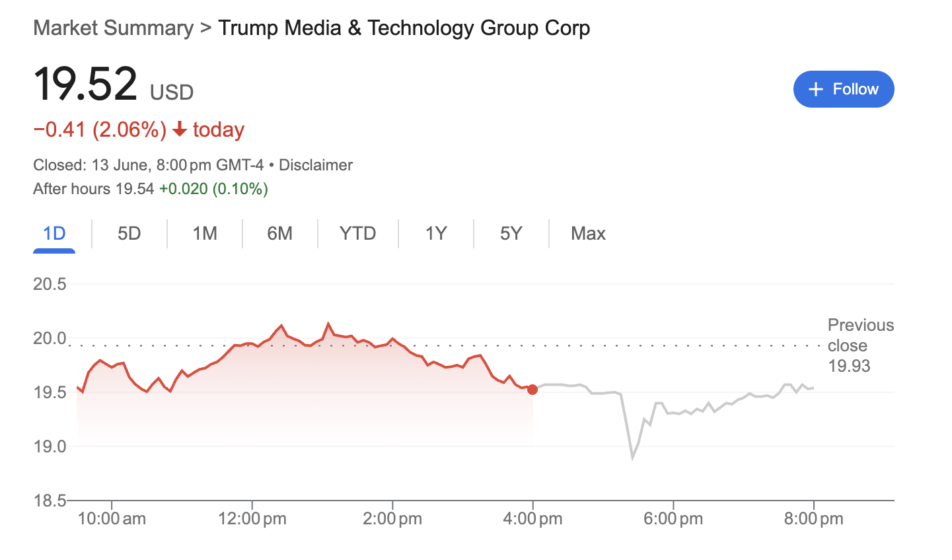
Task: Open the 5Y performance view
Action: click(x=511, y=233)
